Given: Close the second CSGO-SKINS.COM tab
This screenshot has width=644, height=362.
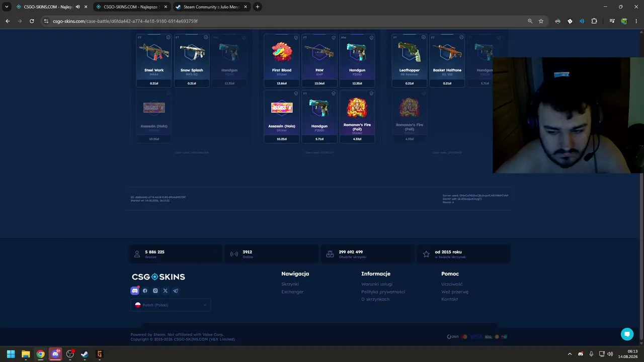Looking at the screenshot, I should click(x=166, y=7).
